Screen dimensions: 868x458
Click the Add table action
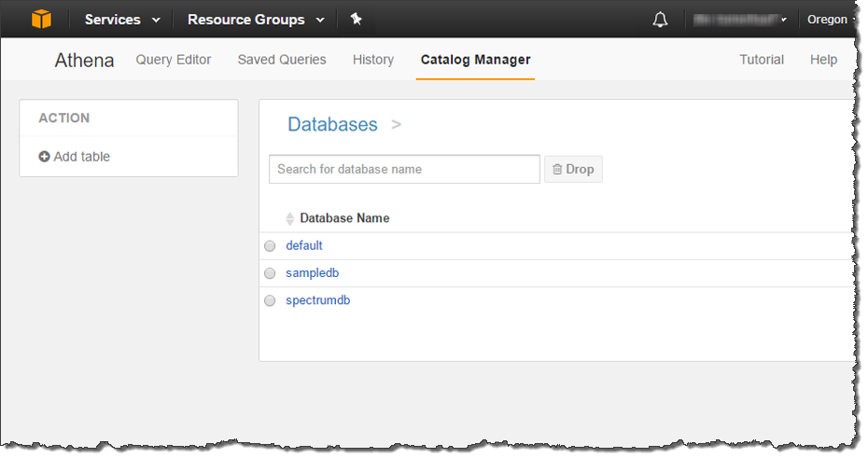[75, 157]
